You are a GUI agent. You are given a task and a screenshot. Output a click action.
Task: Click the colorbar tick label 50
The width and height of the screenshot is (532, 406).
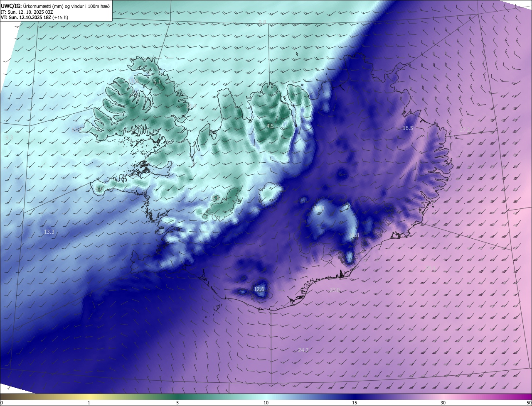[529, 403]
